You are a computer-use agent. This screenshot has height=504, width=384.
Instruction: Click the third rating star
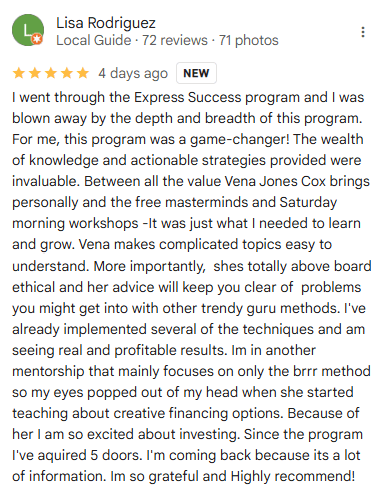(51, 73)
